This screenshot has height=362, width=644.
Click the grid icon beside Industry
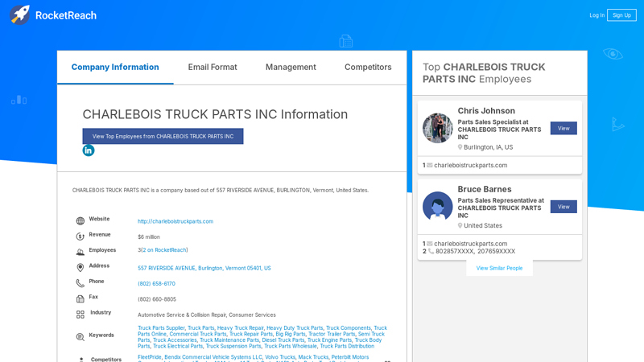[x=80, y=315]
